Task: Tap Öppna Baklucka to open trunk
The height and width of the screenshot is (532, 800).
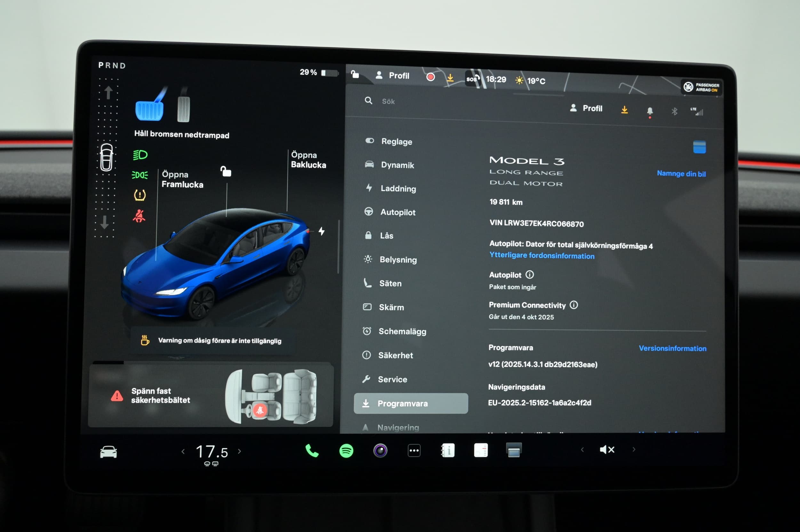Action: pos(308,160)
